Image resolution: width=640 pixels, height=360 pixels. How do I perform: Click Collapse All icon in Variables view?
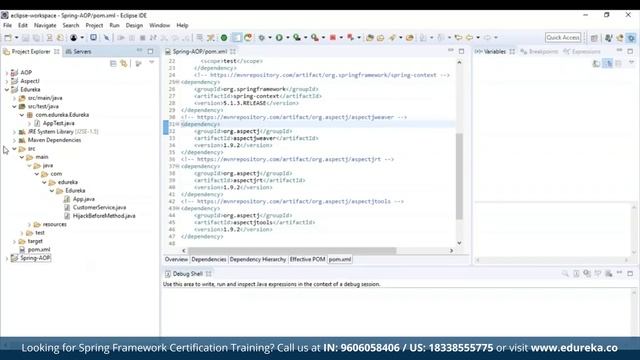(618, 63)
